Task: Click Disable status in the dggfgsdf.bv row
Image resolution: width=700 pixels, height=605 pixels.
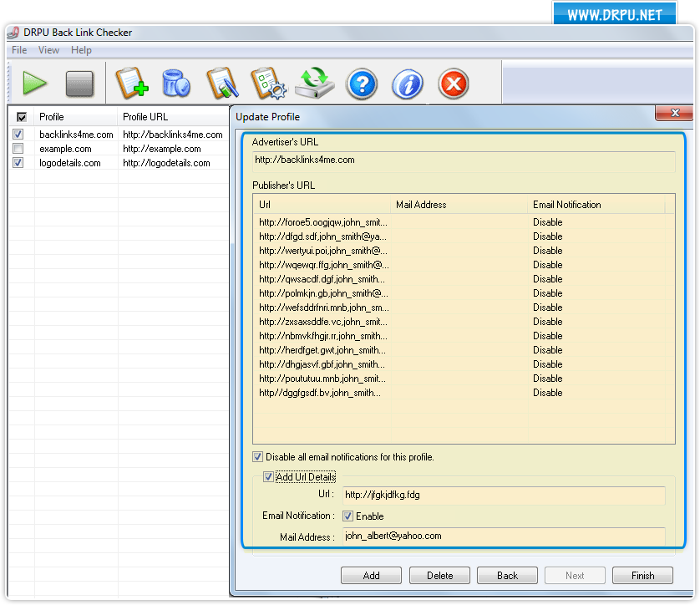Action: pyautogui.click(x=547, y=393)
